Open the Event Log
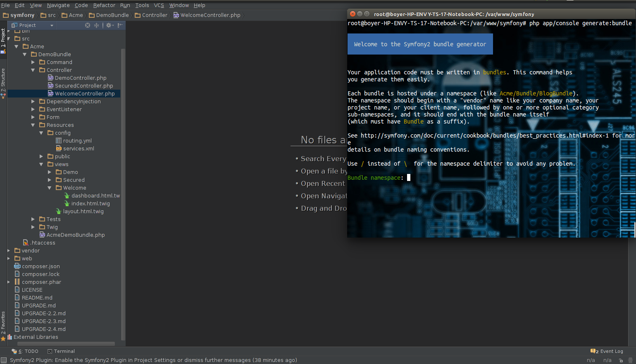 (x=607, y=351)
